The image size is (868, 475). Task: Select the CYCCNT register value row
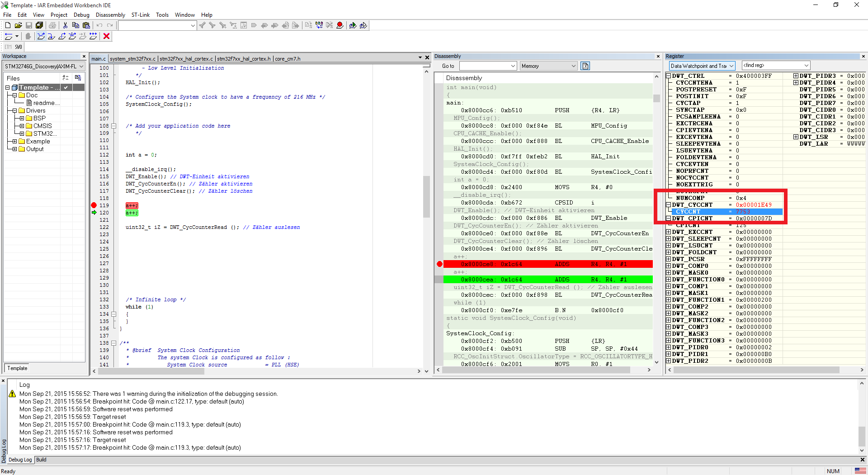(727, 212)
